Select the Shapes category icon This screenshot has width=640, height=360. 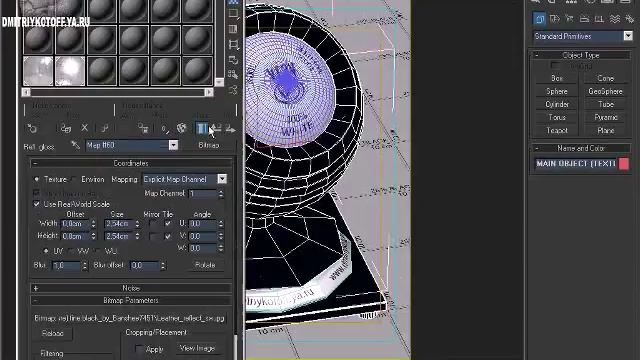coord(555,18)
